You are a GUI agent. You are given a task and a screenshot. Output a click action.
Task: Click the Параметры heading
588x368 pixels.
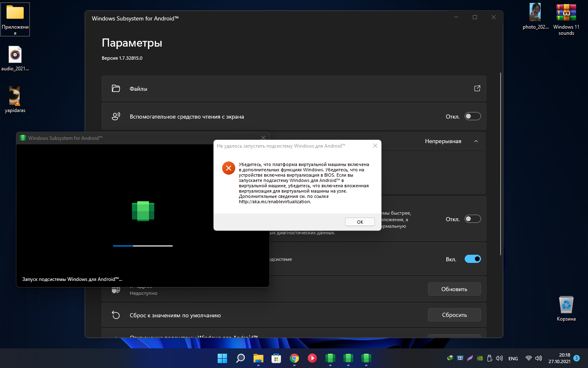pos(132,43)
